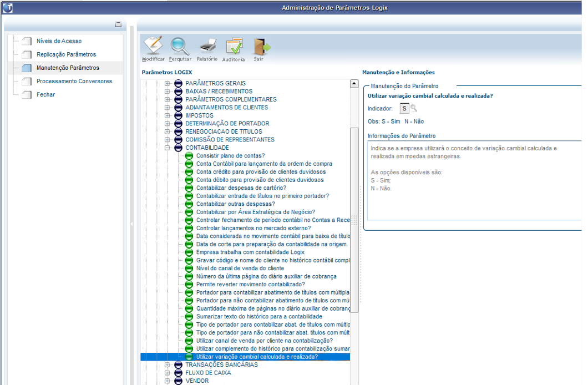588x385 pixels.
Task: Click the Replicação Parâmetros page icon
Action: 27,55
